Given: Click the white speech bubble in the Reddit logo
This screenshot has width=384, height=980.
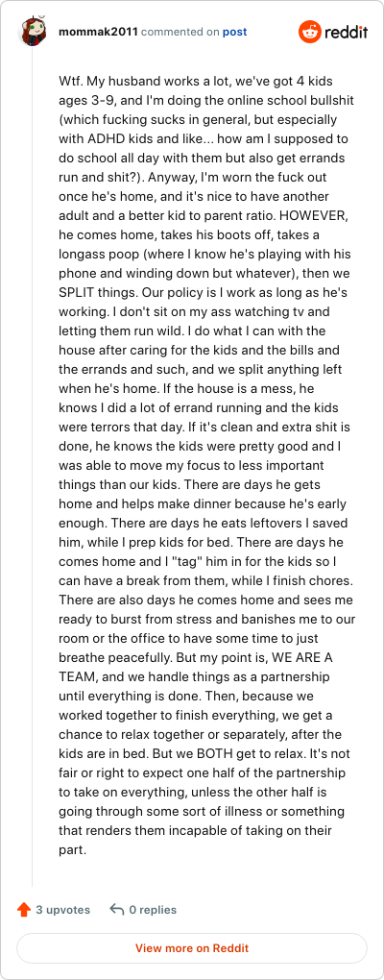Looking at the screenshot, I should [x=309, y=34].
